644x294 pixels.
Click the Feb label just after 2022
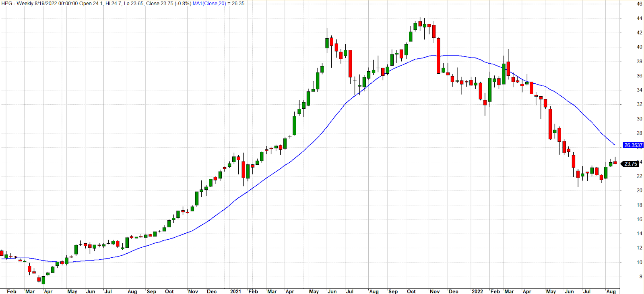point(495,291)
